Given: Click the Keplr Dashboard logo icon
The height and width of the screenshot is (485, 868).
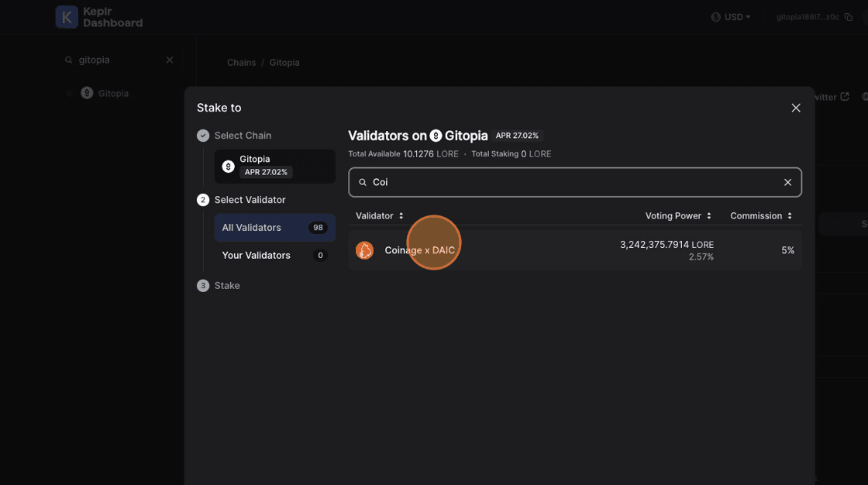Looking at the screenshot, I should click(x=67, y=17).
